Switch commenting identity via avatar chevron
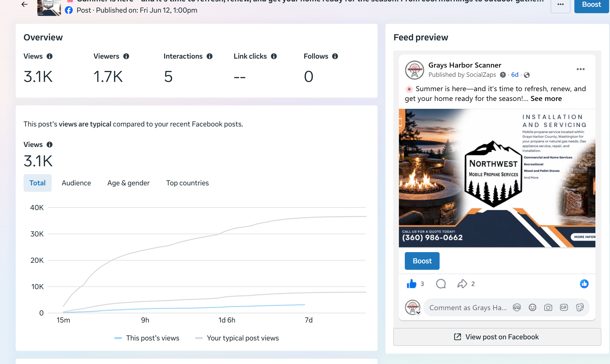The image size is (610, 364). coord(418,313)
